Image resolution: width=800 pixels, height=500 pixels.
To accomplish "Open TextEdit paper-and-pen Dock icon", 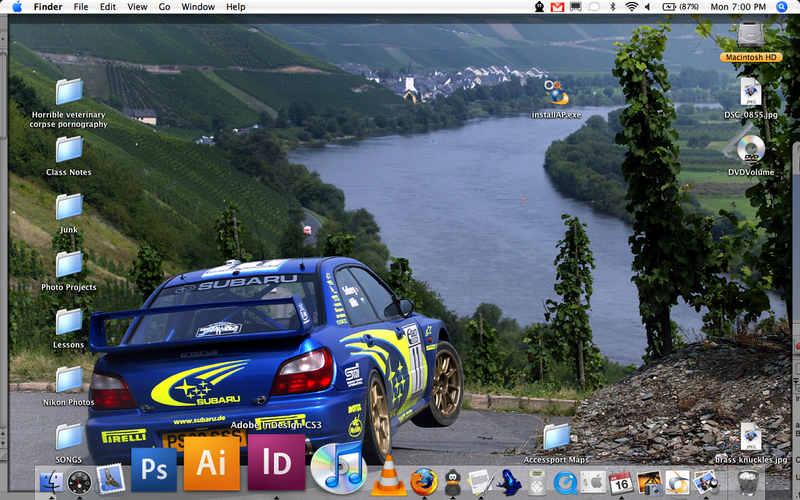I will [x=480, y=482].
